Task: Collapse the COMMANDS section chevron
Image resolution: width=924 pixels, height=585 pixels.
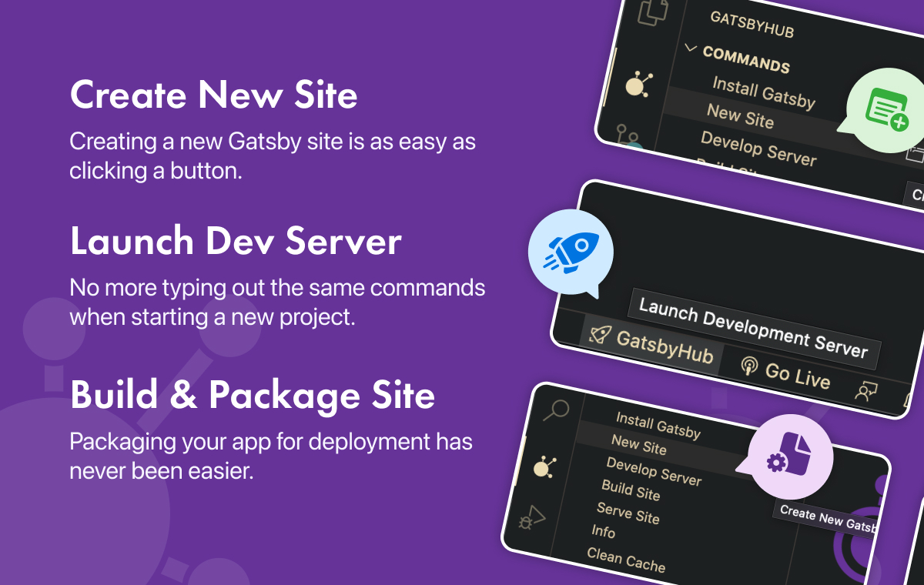Action: pyautogui.click(x=690, y=49)
